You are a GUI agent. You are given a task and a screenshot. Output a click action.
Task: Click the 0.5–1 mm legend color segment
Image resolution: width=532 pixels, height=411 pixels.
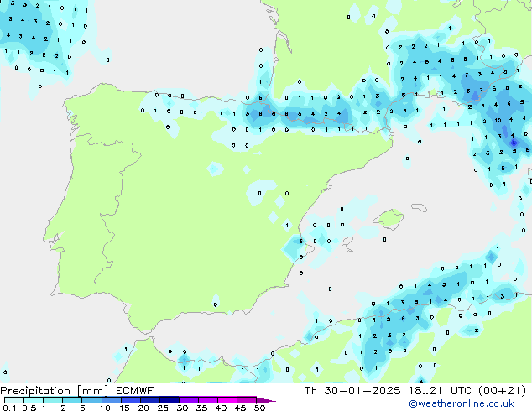[34, 400]
